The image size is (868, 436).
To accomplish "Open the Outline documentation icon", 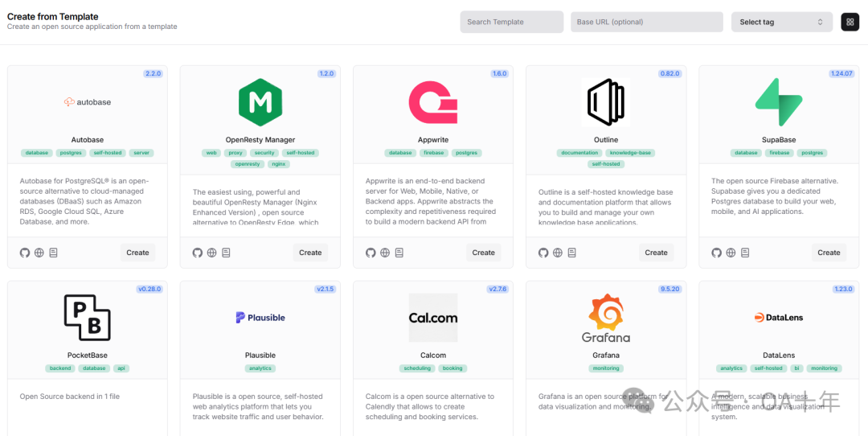I will (x=572, y=253).
